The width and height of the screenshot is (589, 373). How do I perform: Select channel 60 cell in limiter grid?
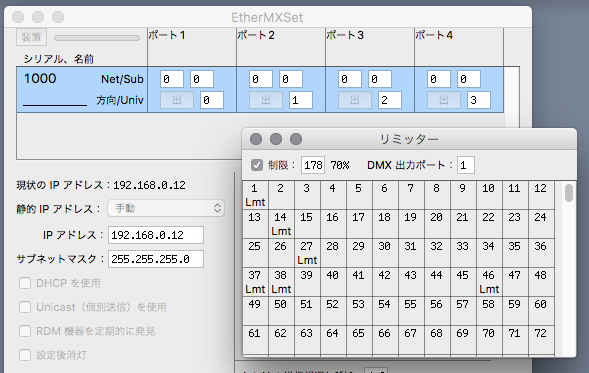(x=541, y=311)
